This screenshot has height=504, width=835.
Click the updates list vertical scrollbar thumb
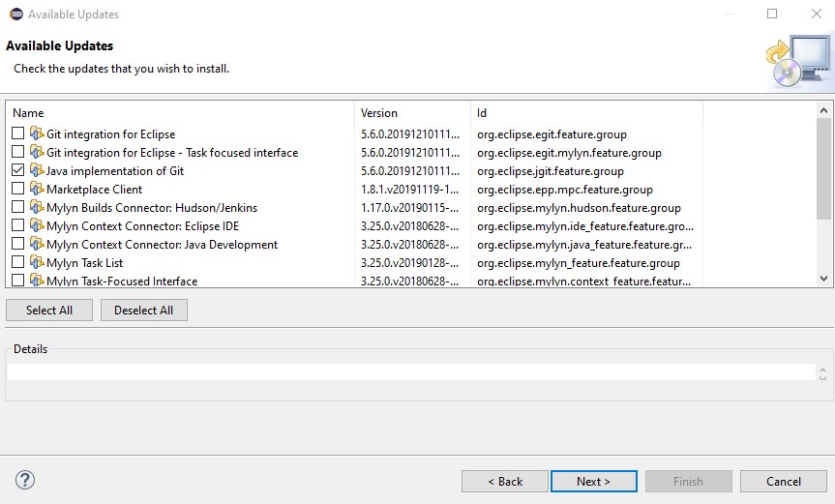[x=823, y=168]
